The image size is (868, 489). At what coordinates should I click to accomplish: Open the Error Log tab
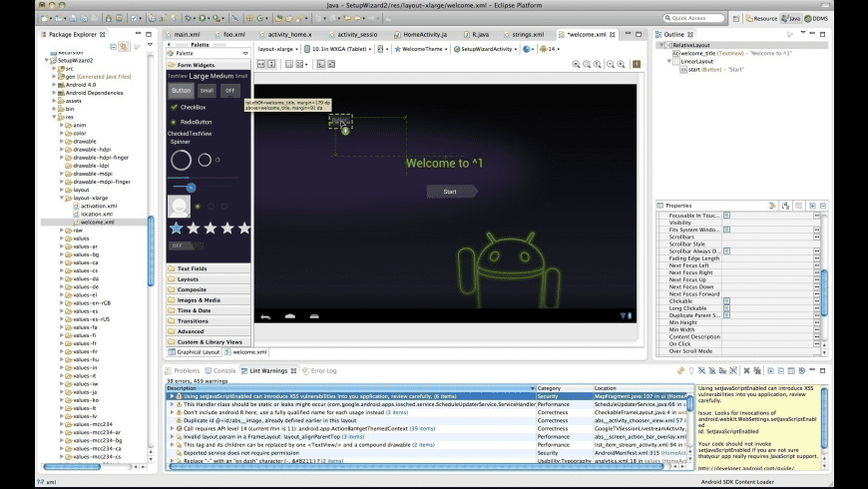321,370
